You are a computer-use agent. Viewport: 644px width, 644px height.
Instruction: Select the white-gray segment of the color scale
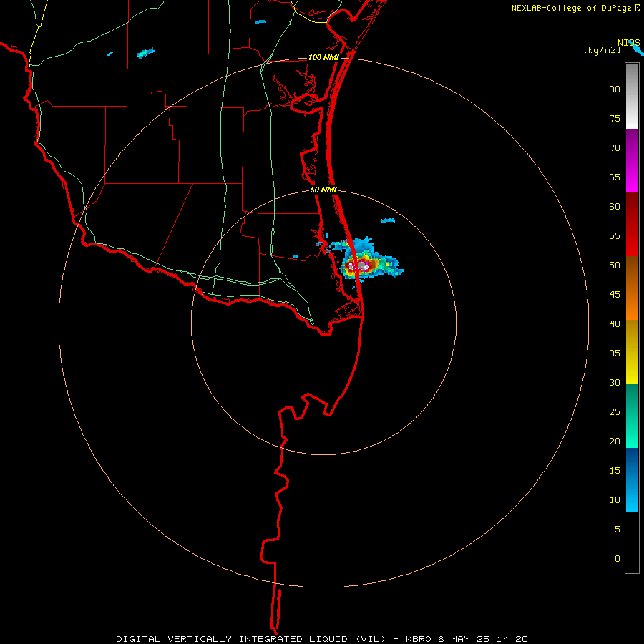632,96
